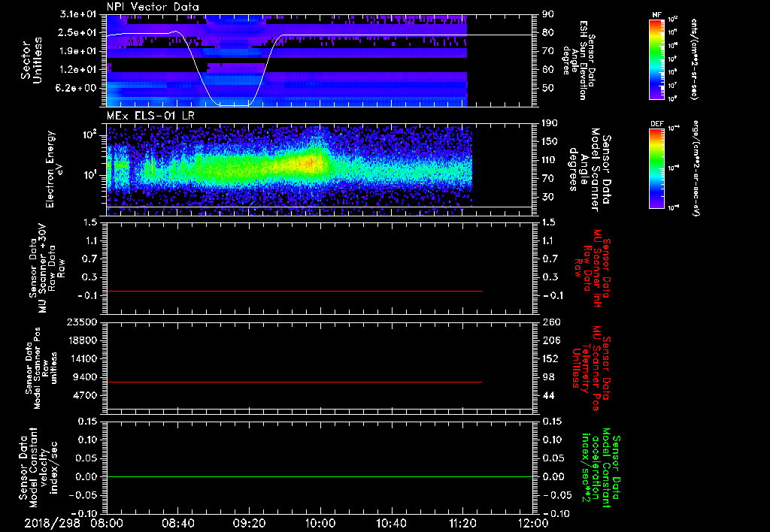Click the "90" Sun Elevation tick value
The width and height of the screenshot is (770, 532).
(x=547, y=14)
